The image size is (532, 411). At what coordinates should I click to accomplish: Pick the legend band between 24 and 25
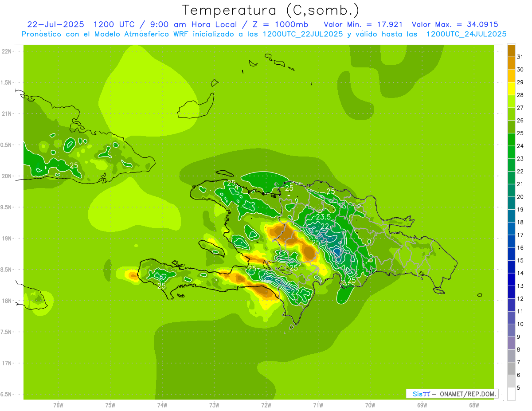pyautogui.click(x=511, y=140)
